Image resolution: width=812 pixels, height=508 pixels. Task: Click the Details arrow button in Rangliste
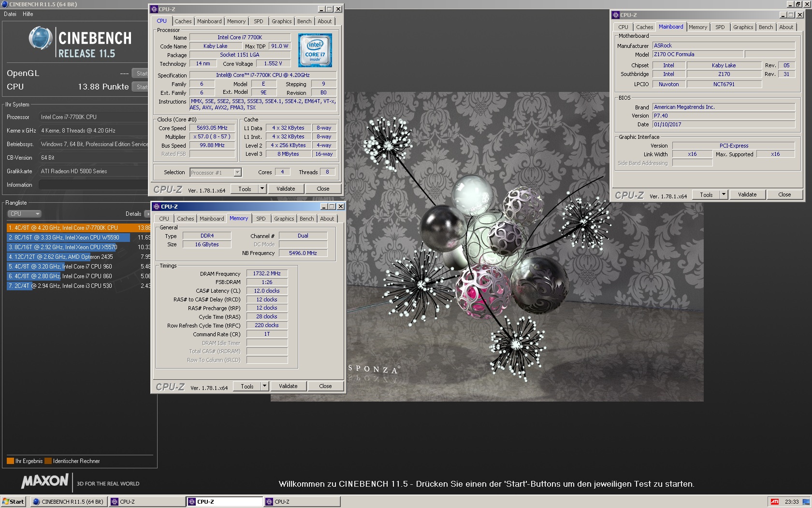click(147, 213)
